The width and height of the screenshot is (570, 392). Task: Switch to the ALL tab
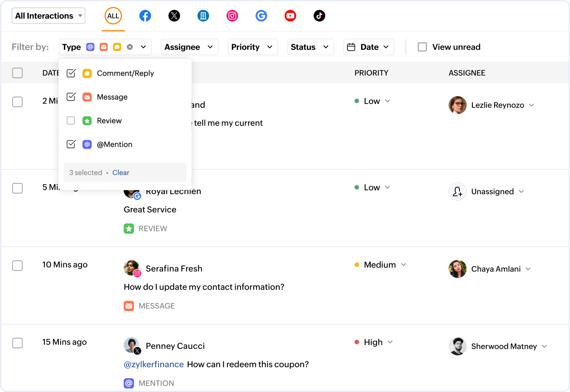[113, 15]
